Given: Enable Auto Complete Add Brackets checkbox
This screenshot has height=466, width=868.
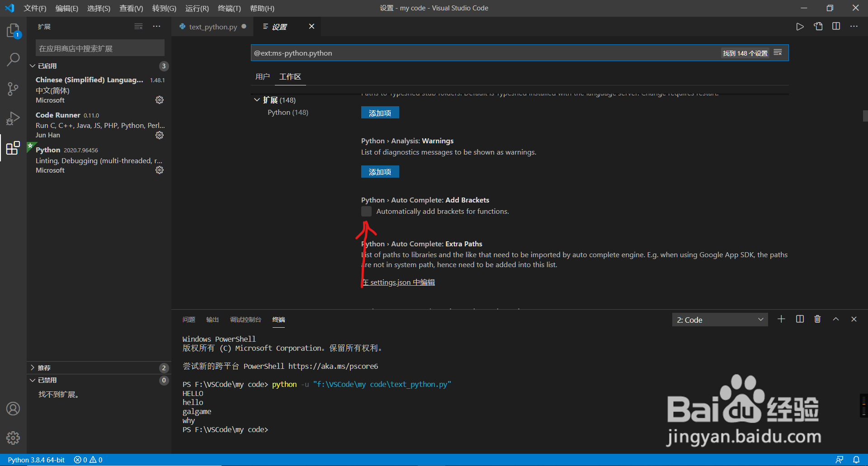Looking at the screenshot, I should (x=366, y=211).
